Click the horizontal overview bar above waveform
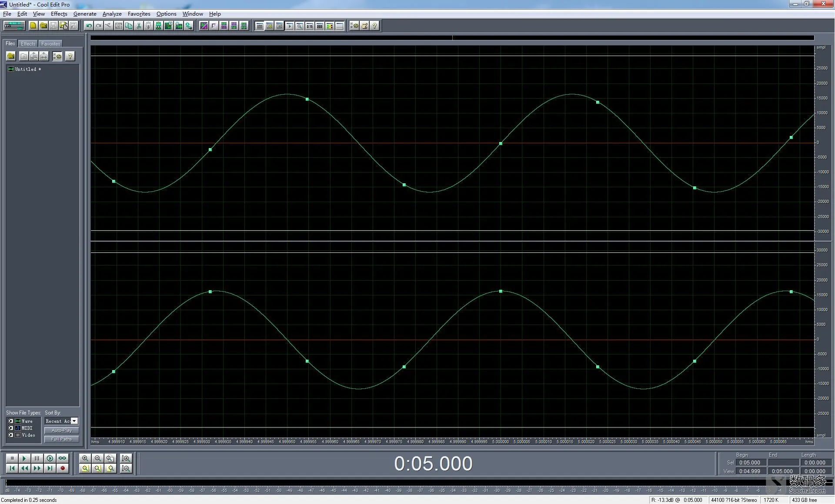The image size is (835, 504). point(452,38)
